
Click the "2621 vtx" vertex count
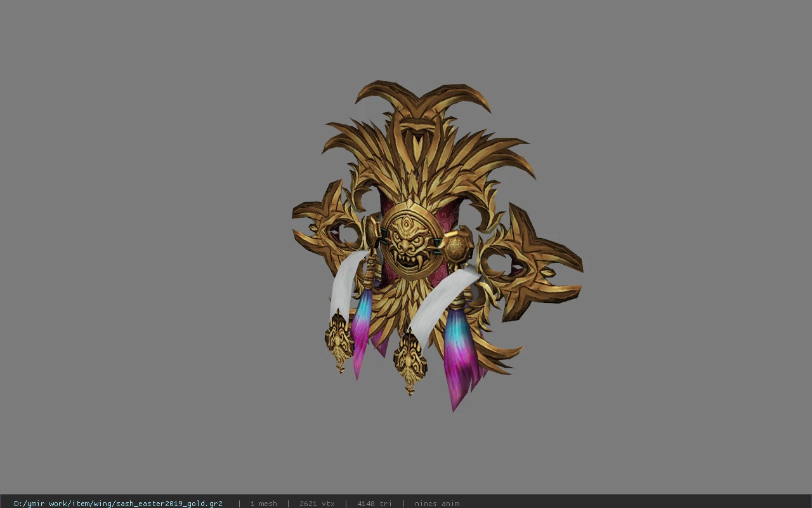(x=317, y=504)
